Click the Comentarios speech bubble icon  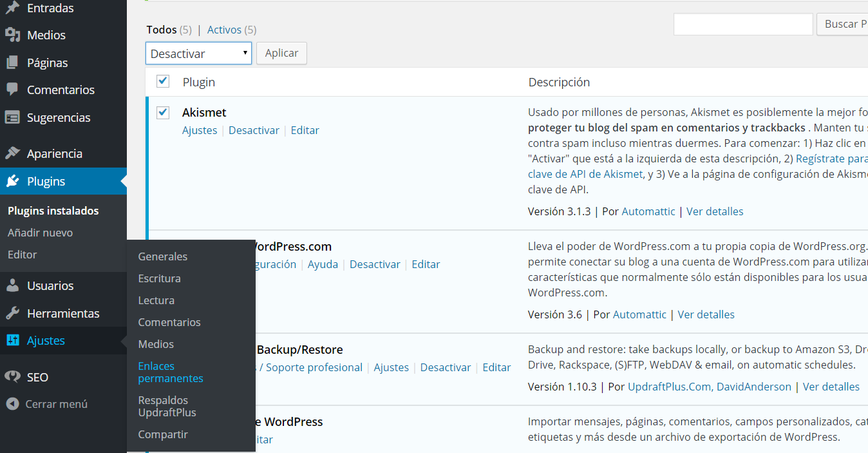tap(12, 90)
